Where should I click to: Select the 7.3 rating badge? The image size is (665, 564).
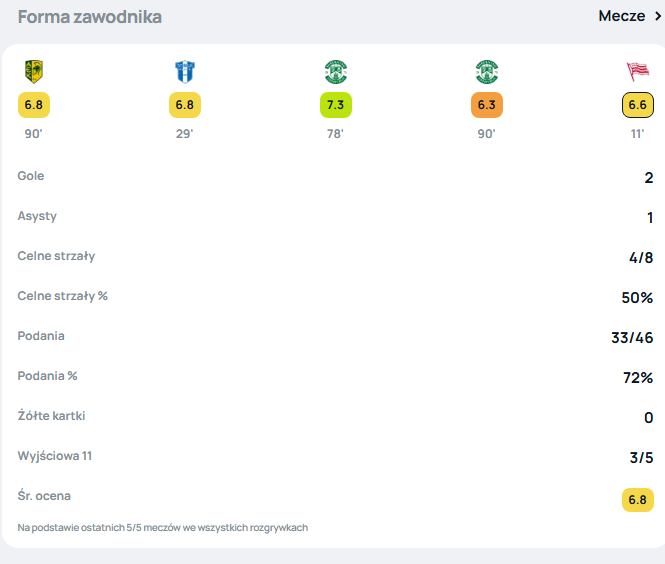click(336, 105)
